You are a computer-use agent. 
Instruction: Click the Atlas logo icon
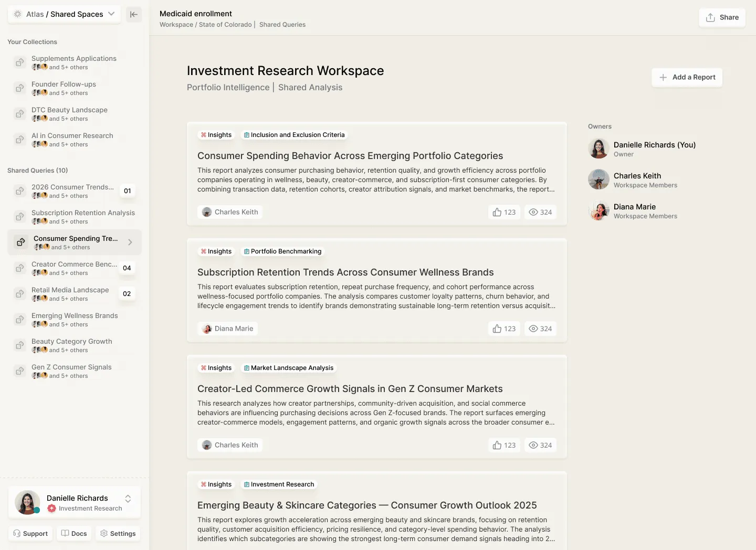tap(18, 14)
